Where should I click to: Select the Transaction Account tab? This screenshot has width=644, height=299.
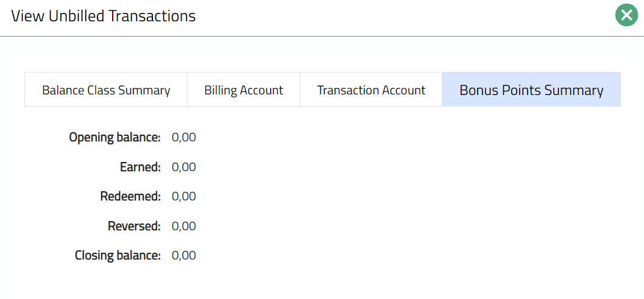tap(371, 90)
